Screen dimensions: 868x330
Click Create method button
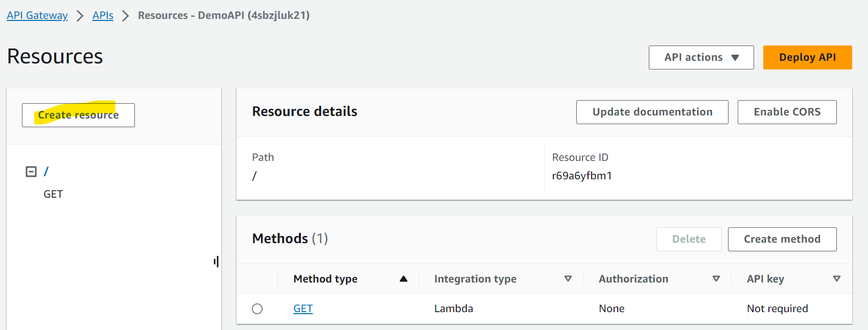(x=782, y=239)
